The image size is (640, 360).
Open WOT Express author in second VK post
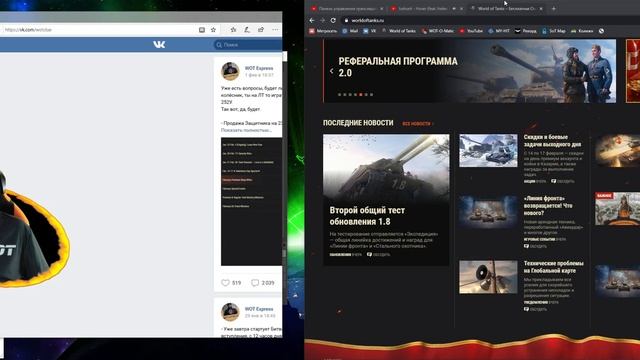(x=259, y=309)
